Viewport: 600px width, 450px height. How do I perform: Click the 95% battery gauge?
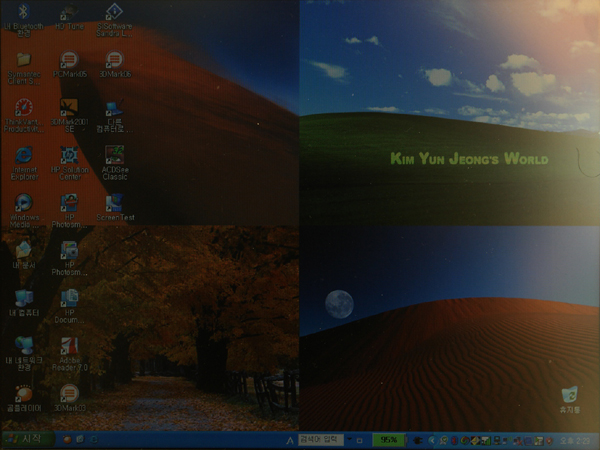click(x=388, y=440)
